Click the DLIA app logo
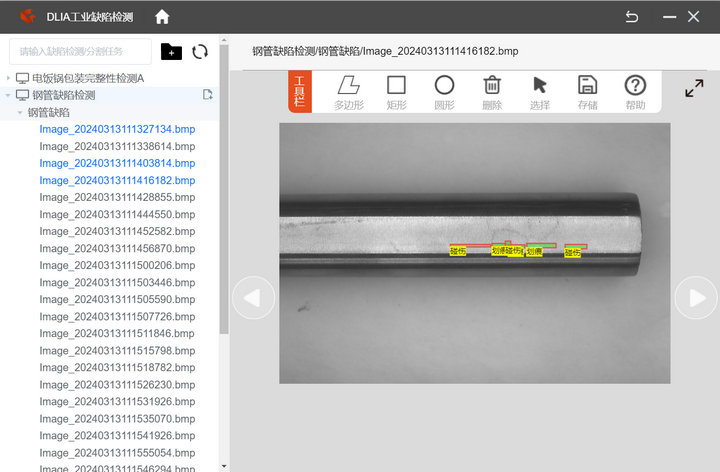Viewport: 720px width, 472px height. tap(28, 17)
